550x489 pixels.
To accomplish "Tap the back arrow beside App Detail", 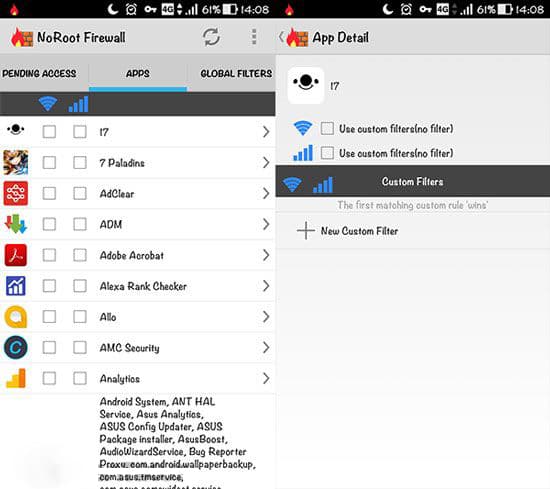I will tap(281, 37).
